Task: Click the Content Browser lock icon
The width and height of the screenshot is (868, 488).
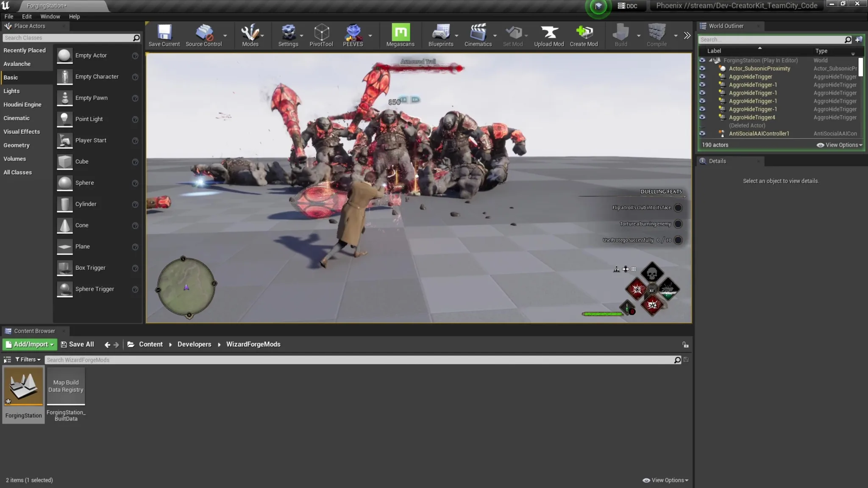Action: pos(685,344)
